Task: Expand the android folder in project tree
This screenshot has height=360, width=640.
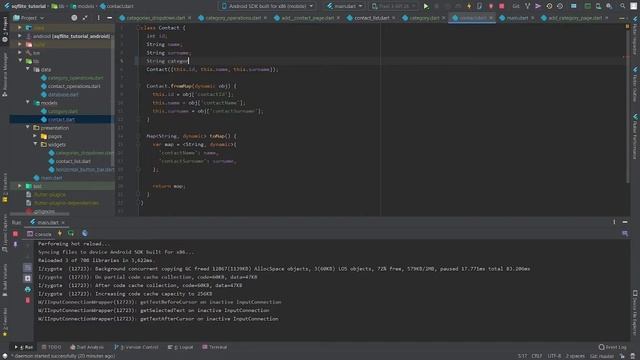Action: coord(20,36)
